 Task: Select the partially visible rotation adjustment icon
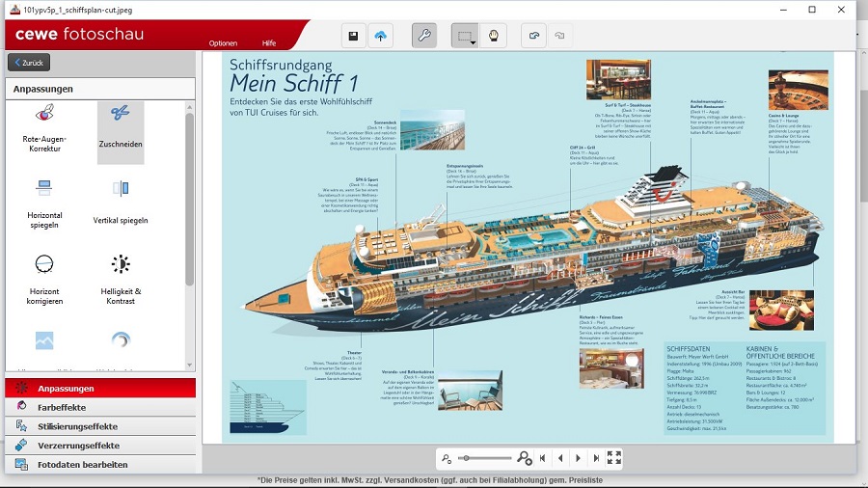click(x=121, y=340)
